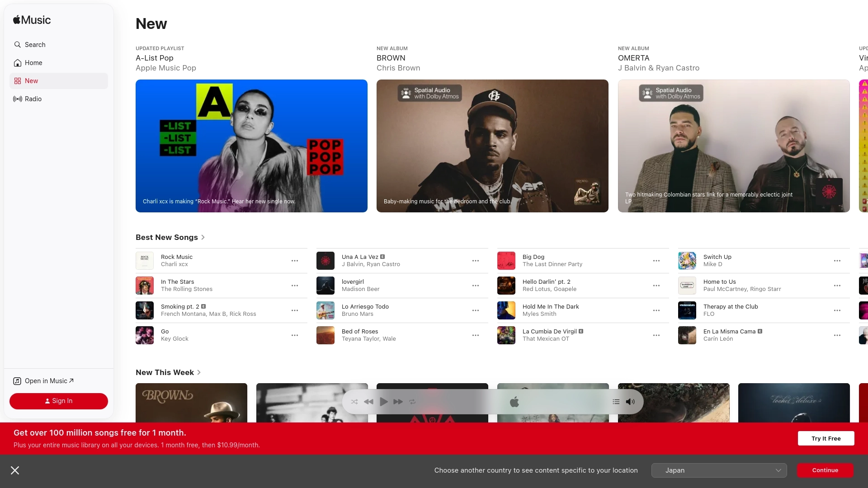The height and width of the screenshot is (488, 868).
Task: Open more options for Hello Darlin' pt. 2
Action: point(656,286)
